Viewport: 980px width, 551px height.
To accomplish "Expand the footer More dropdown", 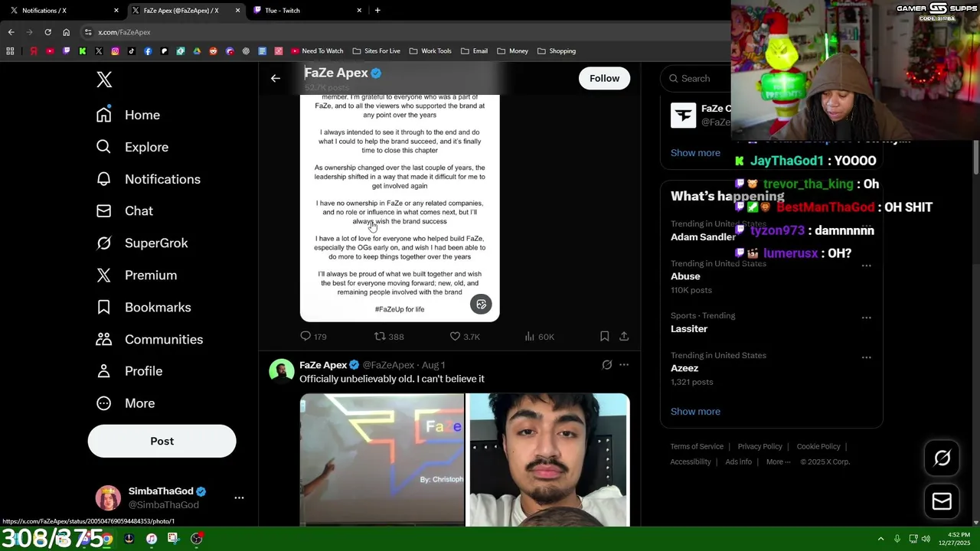I will pyautogui.click(x=778, y=461).
